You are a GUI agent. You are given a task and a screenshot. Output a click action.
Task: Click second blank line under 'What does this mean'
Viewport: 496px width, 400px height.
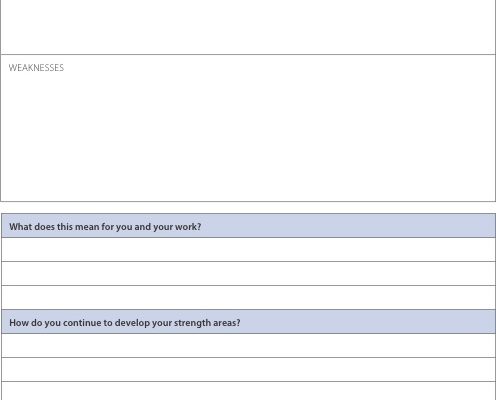pyautogui.click(x=248, y=274)
